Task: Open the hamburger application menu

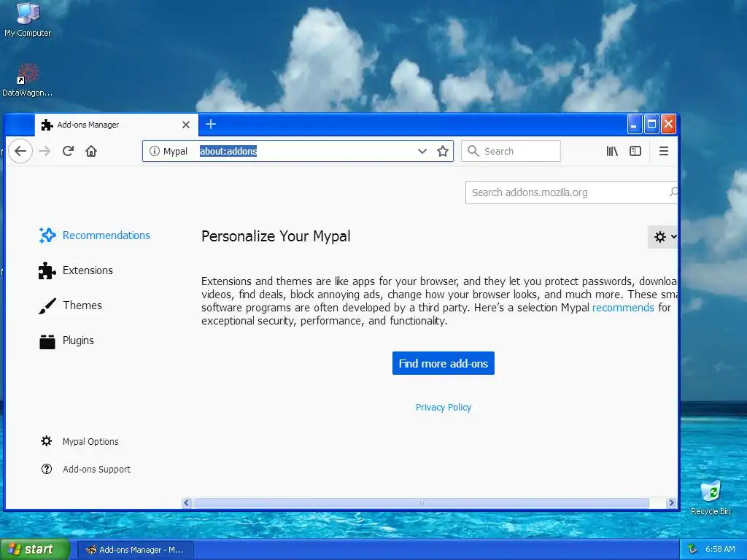Action: click(663, 151)
